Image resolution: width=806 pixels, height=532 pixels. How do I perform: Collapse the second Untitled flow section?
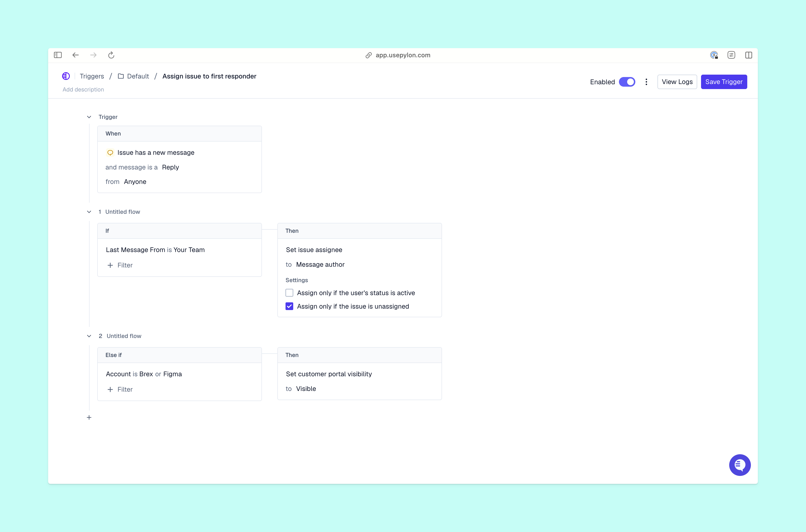(x=89, y=336)
